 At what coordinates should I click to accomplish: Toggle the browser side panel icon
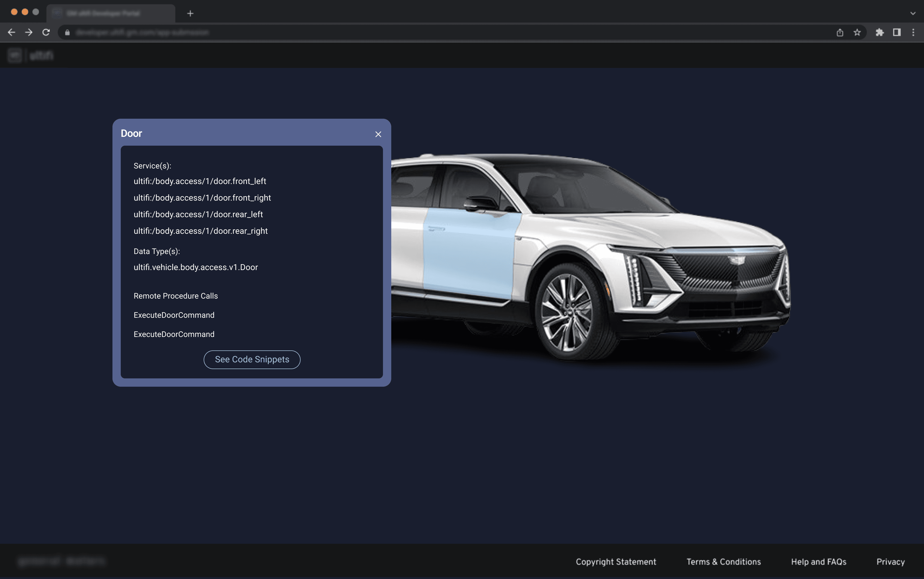[x=897, y=33]
